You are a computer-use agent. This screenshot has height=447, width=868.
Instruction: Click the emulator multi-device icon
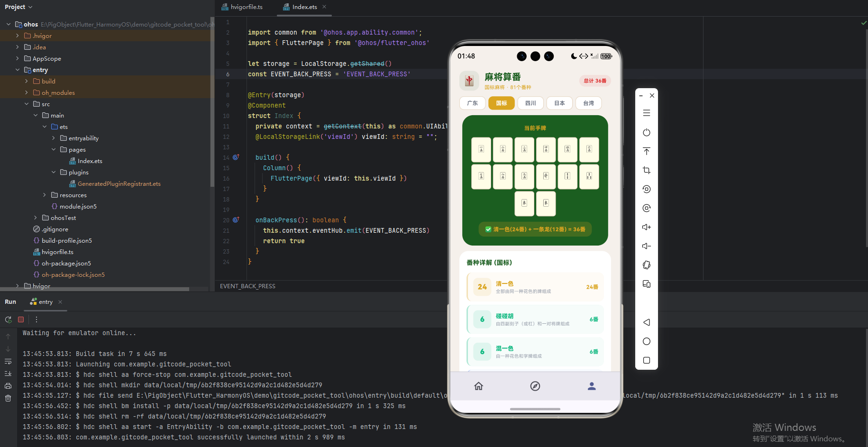click(x=647, y=284)
